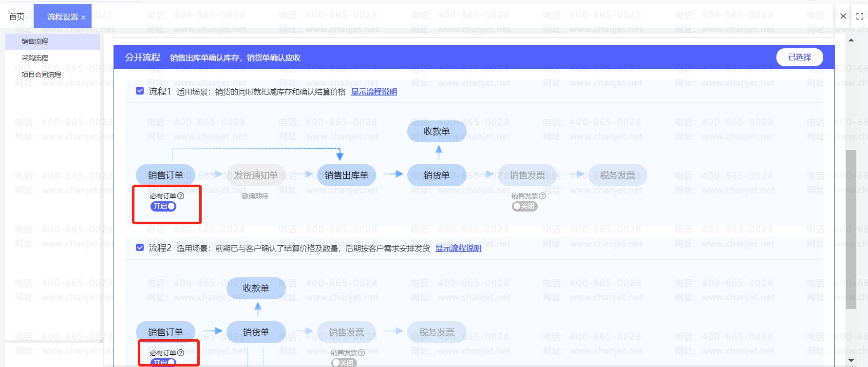Click help icon beside 必有订单 in 流程1
Viewport: 868px width, 367px height.
181,196
